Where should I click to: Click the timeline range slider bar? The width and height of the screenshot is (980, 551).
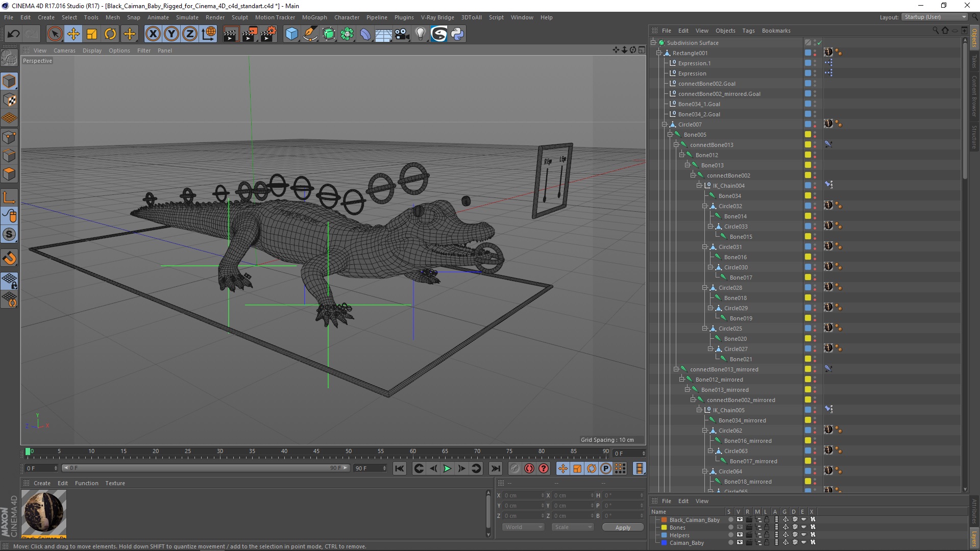[206, 468]
